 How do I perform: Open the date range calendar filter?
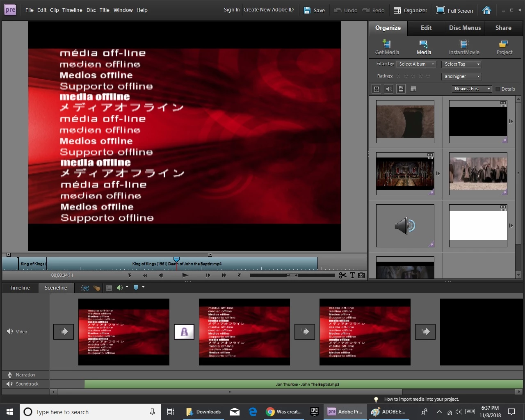coord(413,89)
